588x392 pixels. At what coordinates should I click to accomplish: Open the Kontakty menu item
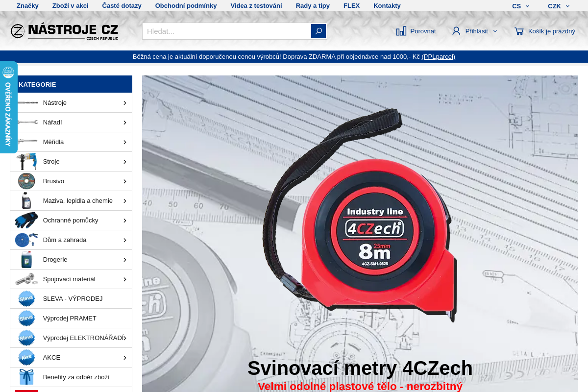(x=387, y=6)
